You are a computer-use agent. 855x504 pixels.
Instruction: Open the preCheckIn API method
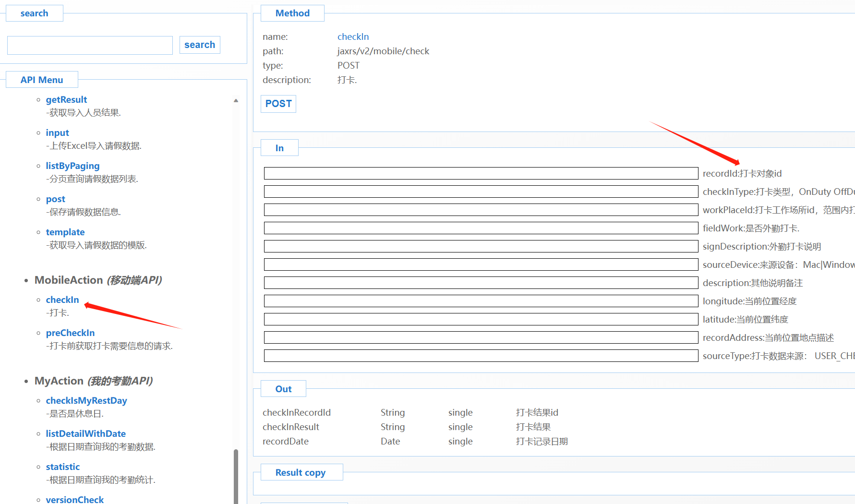pos(70,333)
